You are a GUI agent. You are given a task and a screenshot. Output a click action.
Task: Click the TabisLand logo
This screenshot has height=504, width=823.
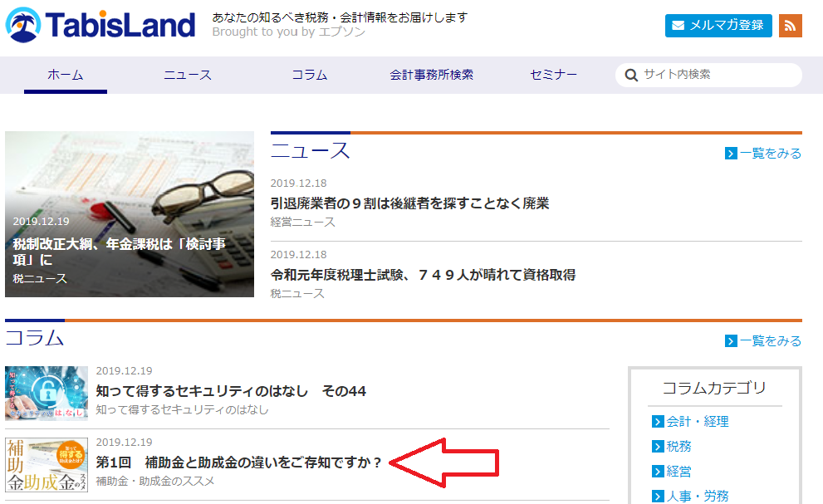coord(100,26)
